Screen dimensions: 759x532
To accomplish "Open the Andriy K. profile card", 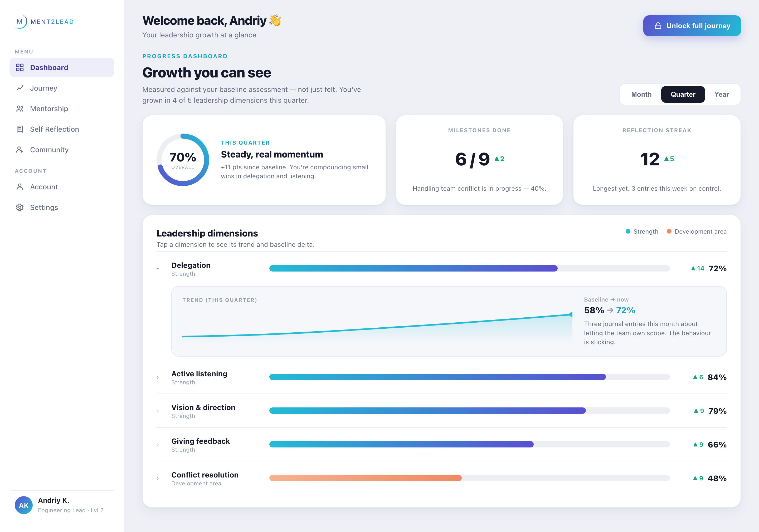I will coord(62,505).
